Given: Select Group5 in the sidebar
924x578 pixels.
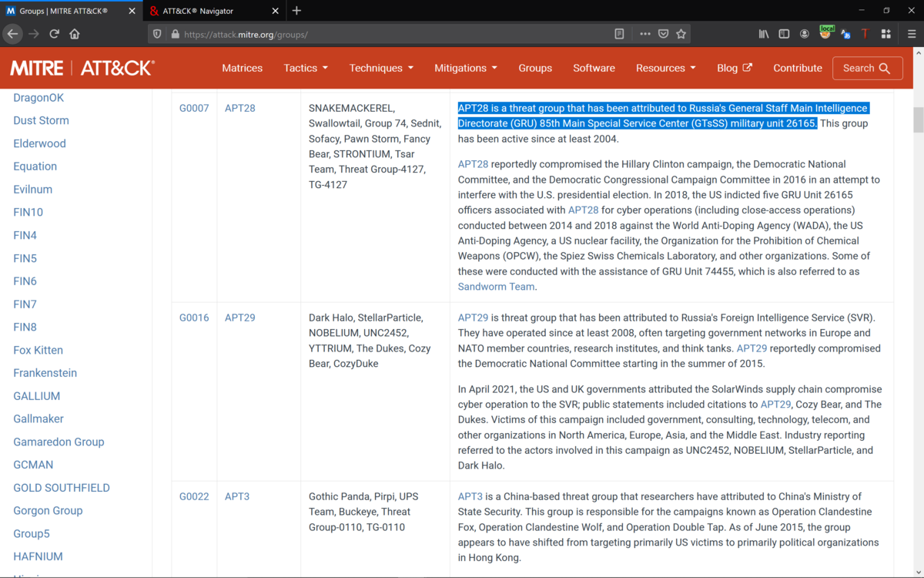Looking at the screenshot, I should [x=31, y=533].
